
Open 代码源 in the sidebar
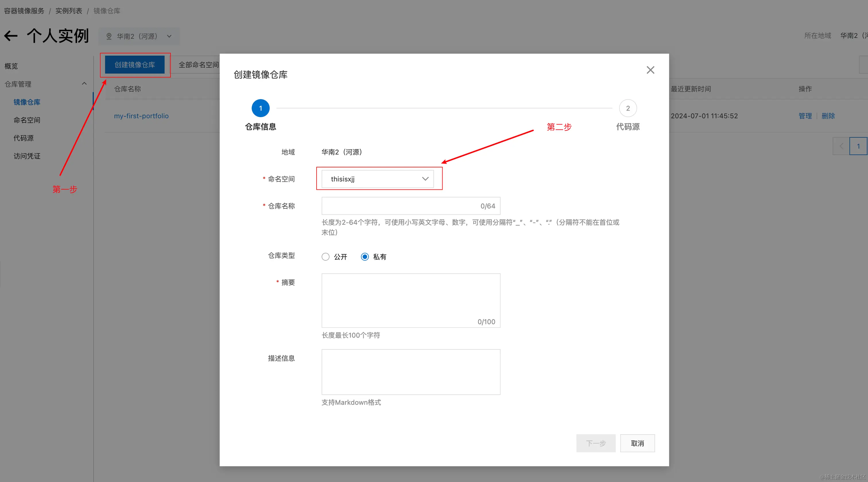click(x=24, y=138)
